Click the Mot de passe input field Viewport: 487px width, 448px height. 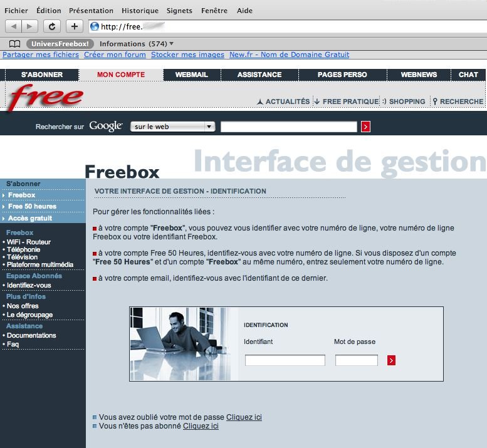pos(357,360)
